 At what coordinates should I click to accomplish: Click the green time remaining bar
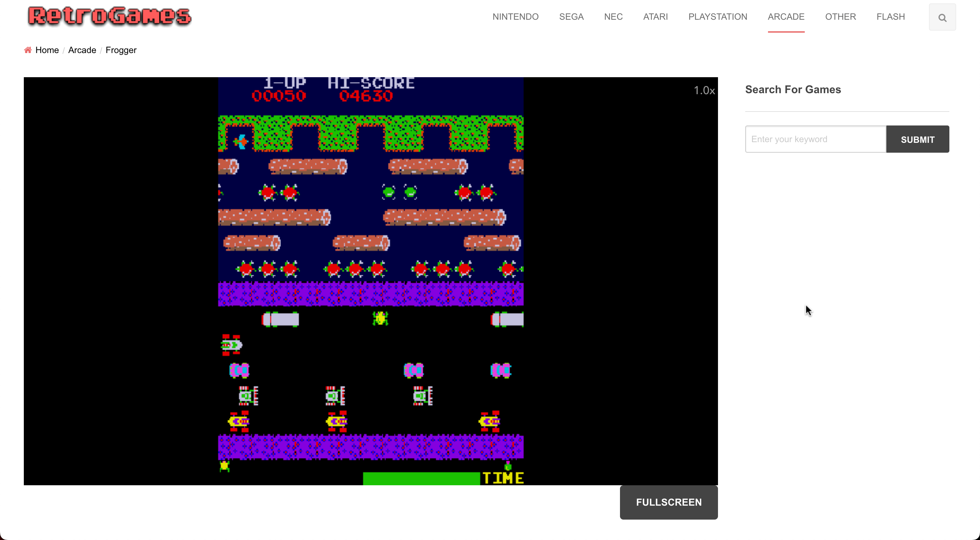point(421,478)
